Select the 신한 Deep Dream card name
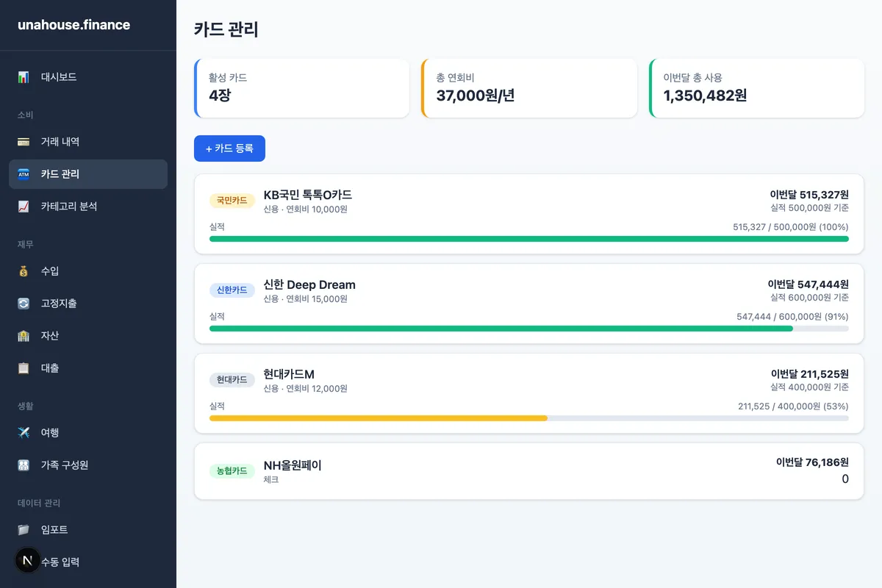Screen dimensions: 882x588 click(309, 284)
